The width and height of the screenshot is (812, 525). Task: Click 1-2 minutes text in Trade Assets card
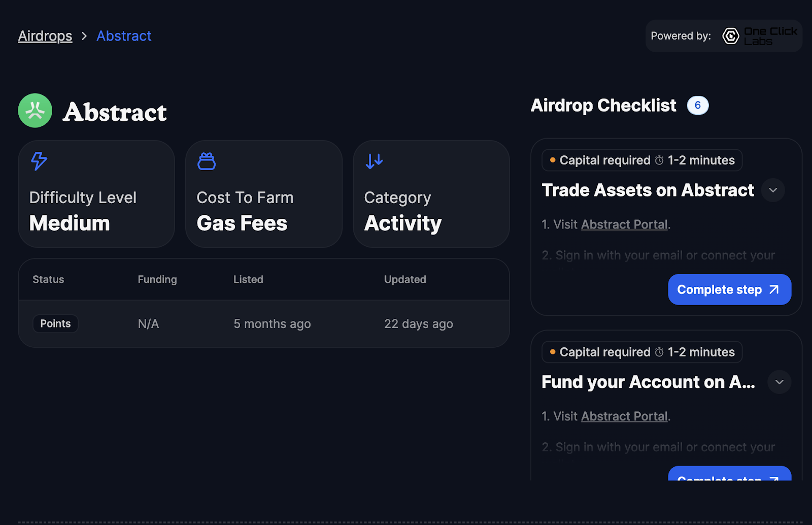click(x=701, y=160)
